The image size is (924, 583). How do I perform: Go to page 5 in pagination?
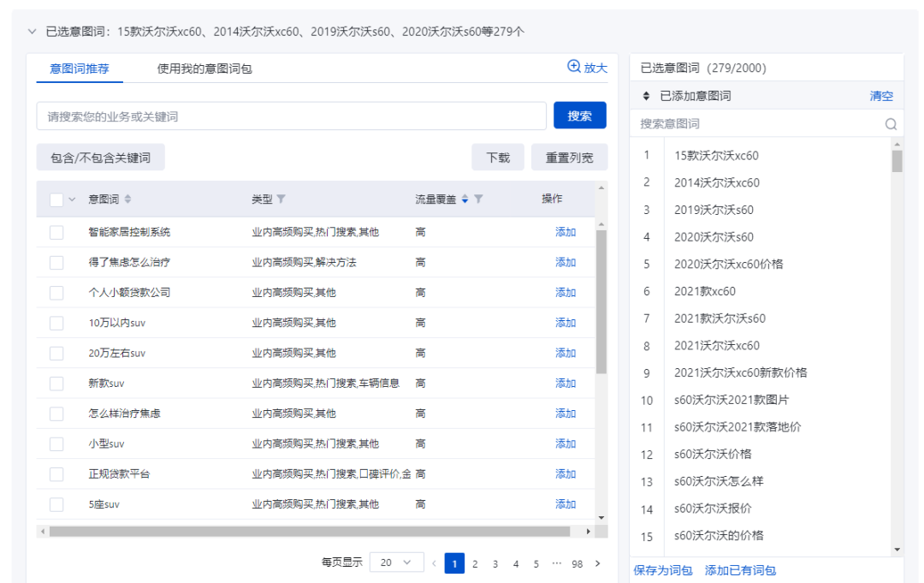coord(536,563)
